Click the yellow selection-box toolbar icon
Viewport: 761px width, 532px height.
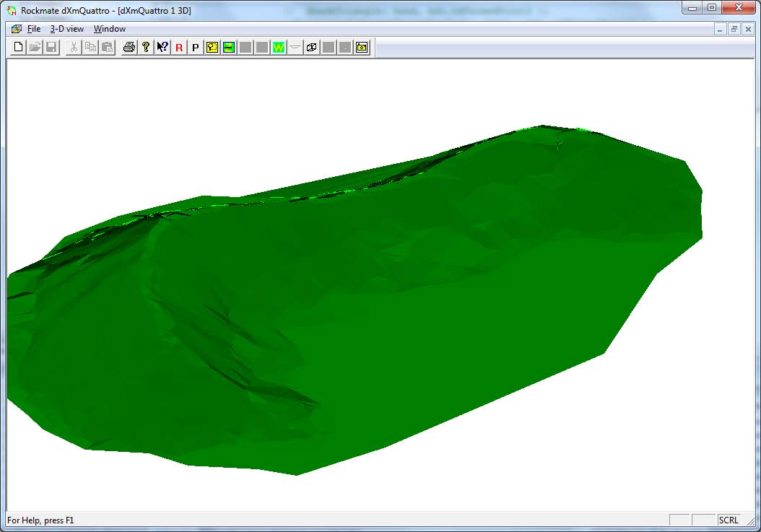click(x=212, y=47)
